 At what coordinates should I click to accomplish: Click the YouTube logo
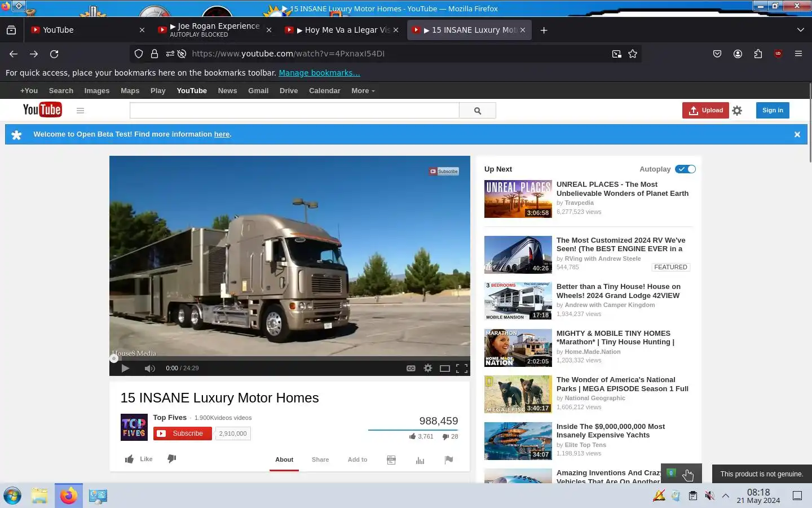(x=42, y=110)
